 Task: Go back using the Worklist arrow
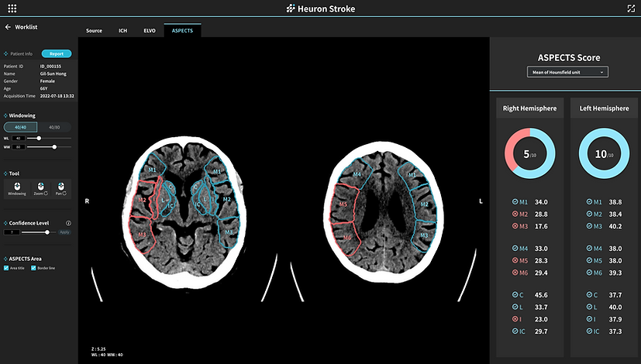tap(8, 27)
